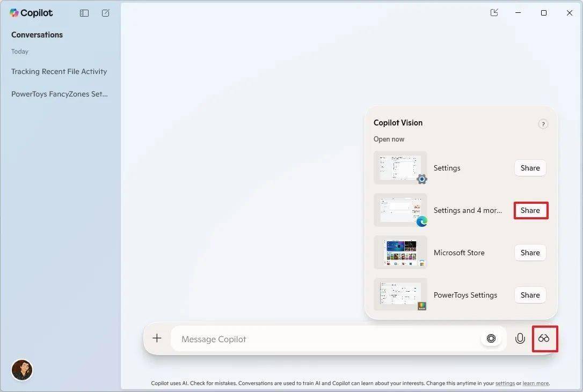Open the plus attachment button
The width and height of the screenshot is (583, 392).
click(157, 338)
